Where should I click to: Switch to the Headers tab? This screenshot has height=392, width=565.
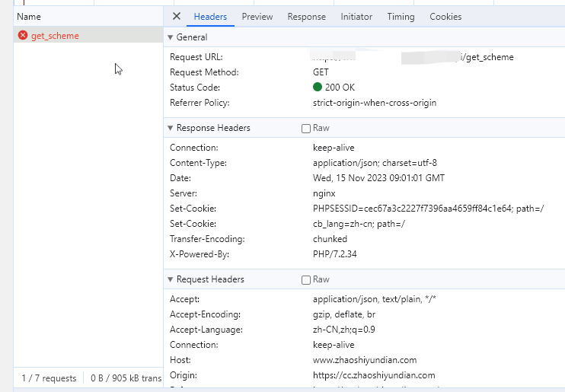[x=210, y=17]
